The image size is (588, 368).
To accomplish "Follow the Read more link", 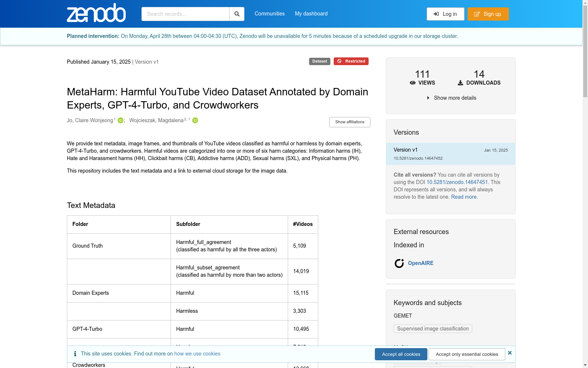I will tap(464, 197).
